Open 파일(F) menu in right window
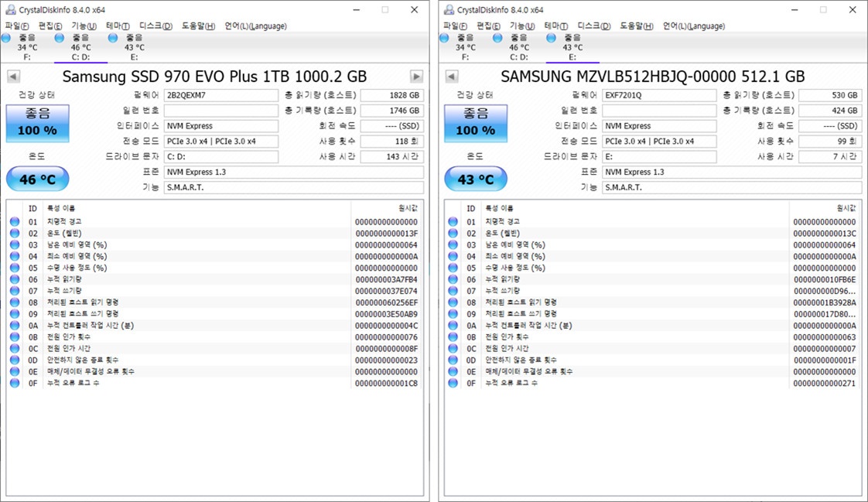Viewport: 868px width, 502px height. (455, 26)
